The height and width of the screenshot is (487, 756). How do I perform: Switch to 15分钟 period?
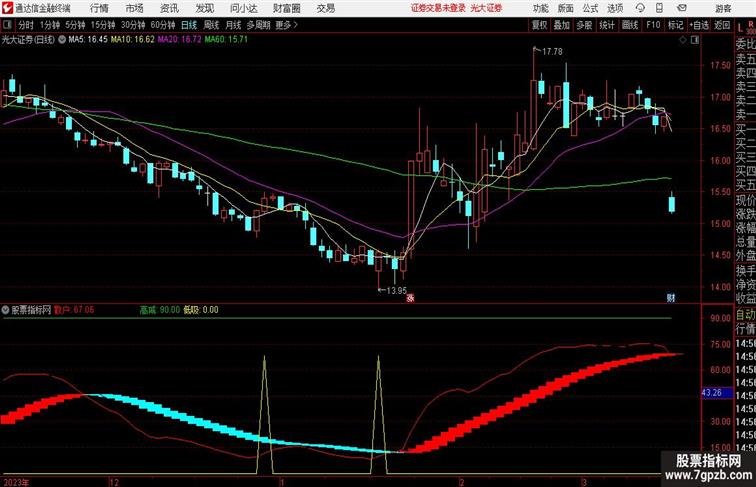click(103, 25)
